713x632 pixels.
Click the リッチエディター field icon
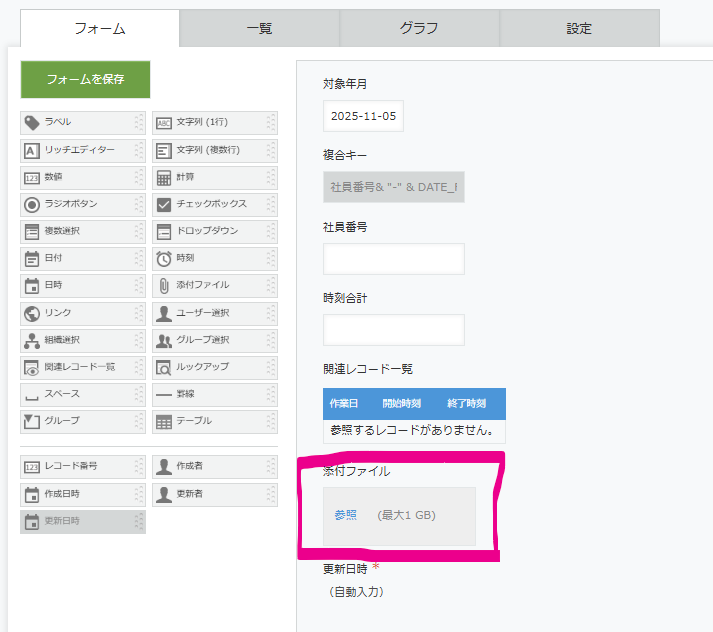tap(32, 150)
